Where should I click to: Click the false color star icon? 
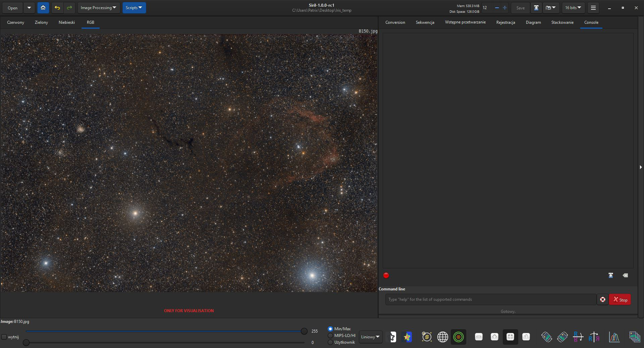(407, 337)
